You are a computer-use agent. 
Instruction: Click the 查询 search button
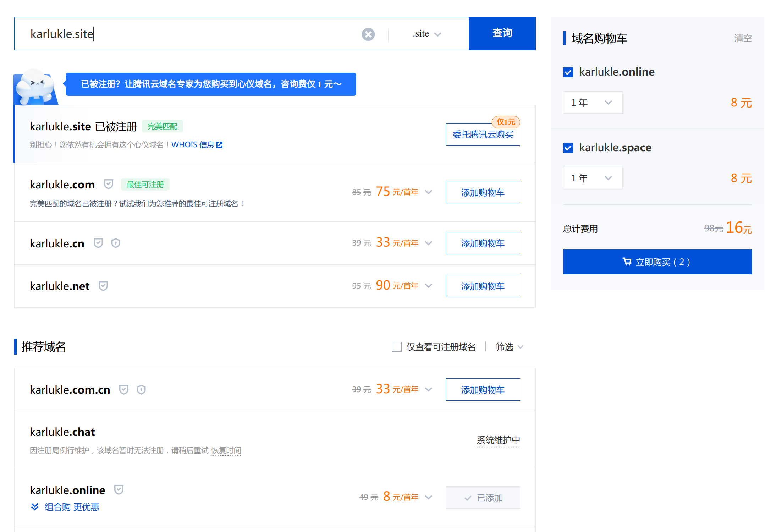(x=502, y=33)
